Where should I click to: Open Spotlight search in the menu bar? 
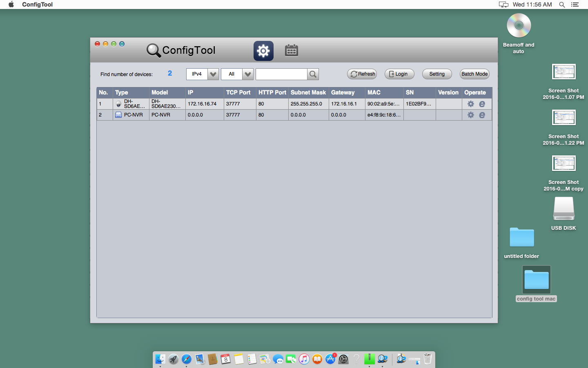pos(562,4)
